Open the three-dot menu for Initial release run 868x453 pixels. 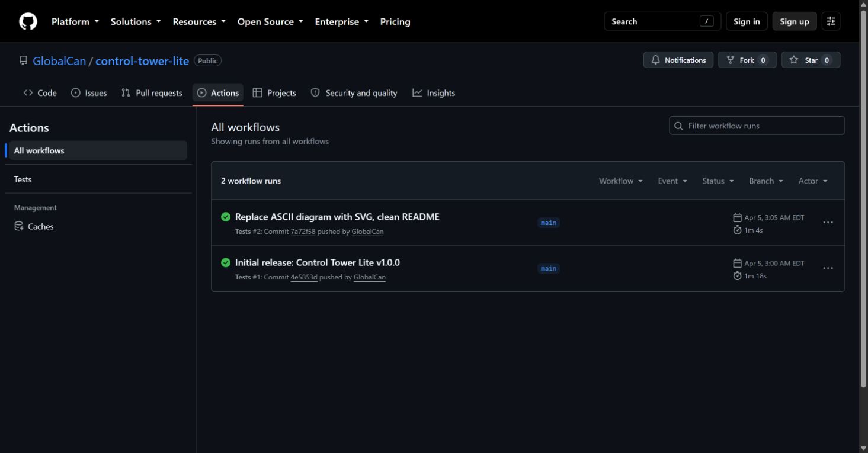click(828, 268)
